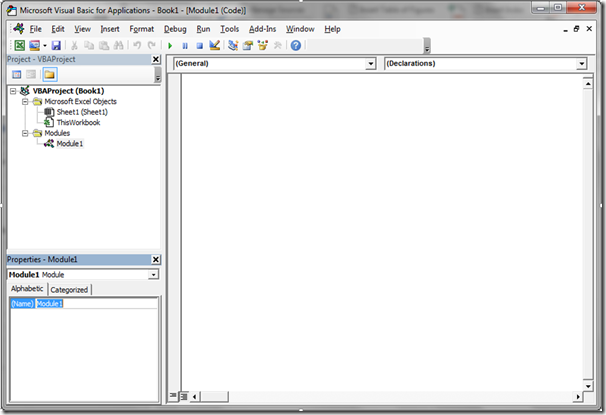Viewport: 606px width, 415px height.
Task: Click the Toolbox toolbar icon
Action: coord(277,46)
